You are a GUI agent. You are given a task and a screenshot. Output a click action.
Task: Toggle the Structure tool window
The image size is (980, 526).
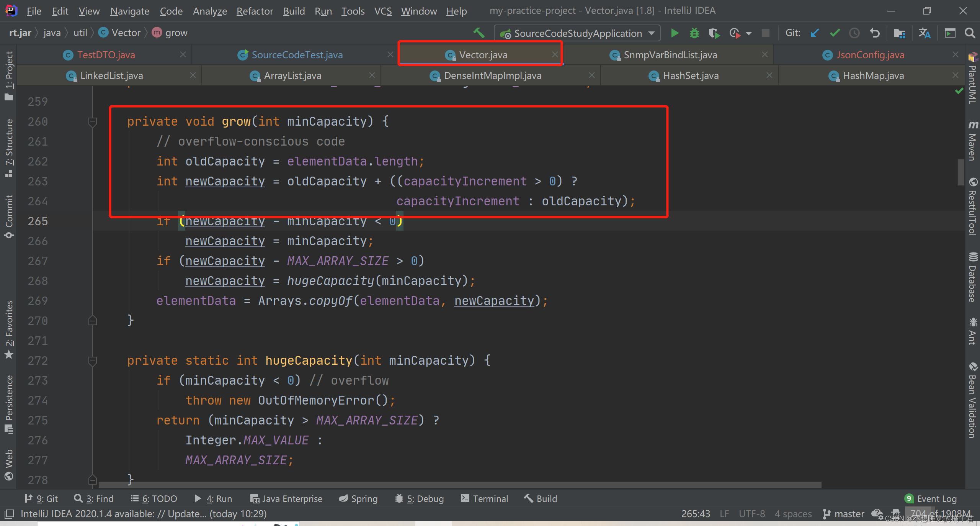coord(9,147)
